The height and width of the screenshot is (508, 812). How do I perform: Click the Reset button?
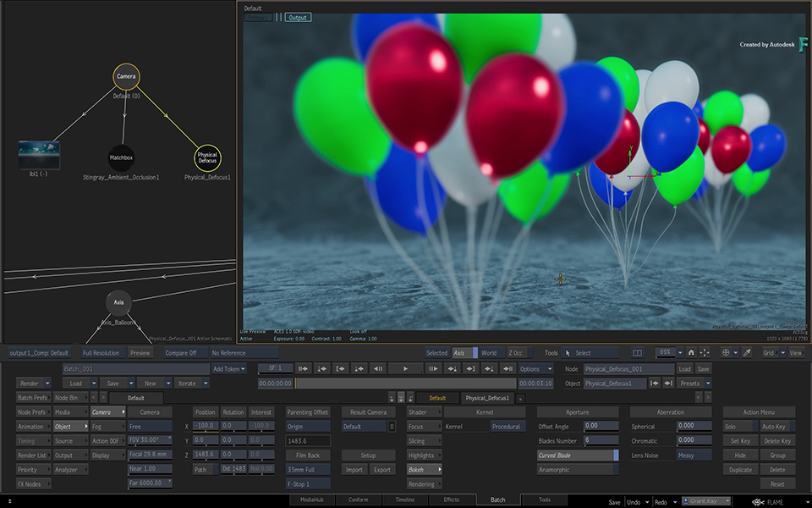pyautogui.click(x=777, y=483)
